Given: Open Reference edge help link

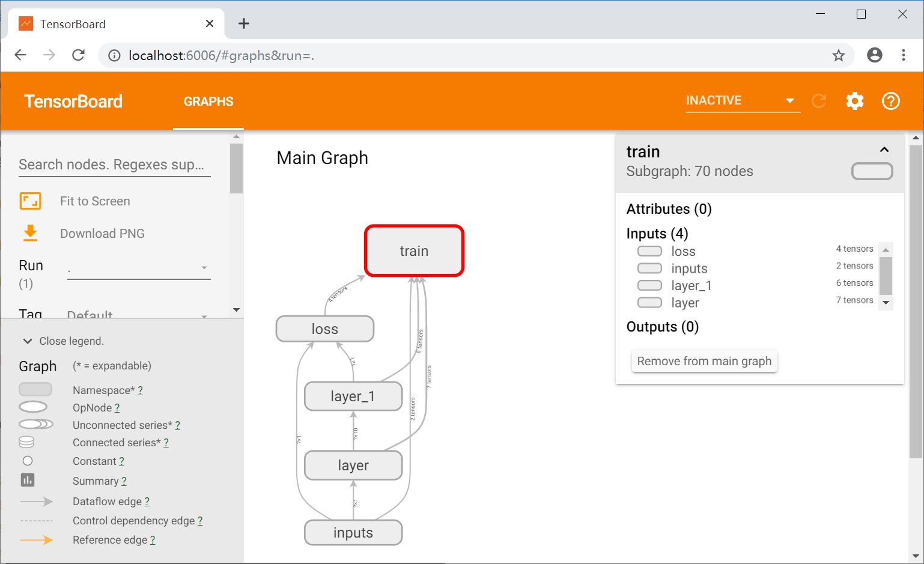Looking at the screenshot, I should [x=153, y=540].
